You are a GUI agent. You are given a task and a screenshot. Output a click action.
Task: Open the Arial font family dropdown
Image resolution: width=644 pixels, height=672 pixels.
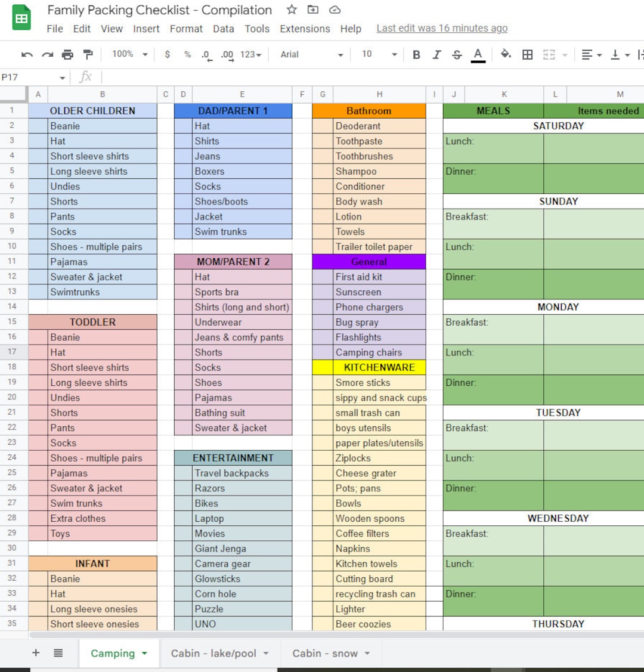coord(310,54)
